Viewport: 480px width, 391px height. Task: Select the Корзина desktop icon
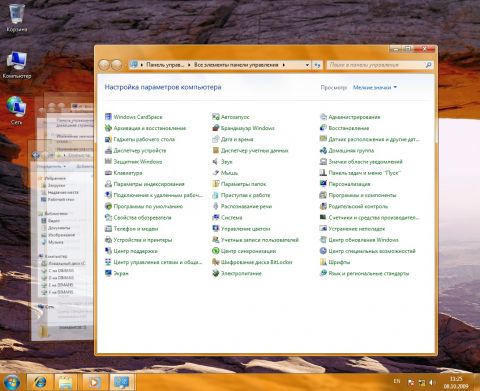tap(16, 17)
